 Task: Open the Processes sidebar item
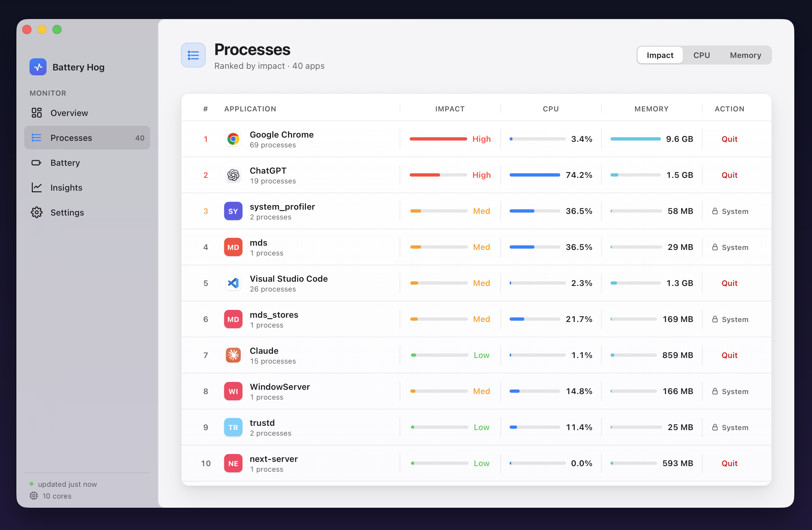pyautogui.click(x=87, y=138)
